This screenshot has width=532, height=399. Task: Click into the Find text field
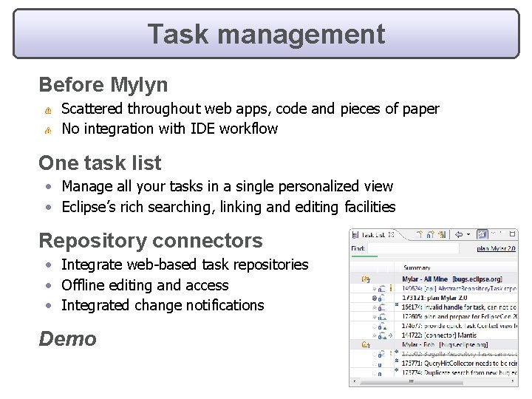click(413, 248)
